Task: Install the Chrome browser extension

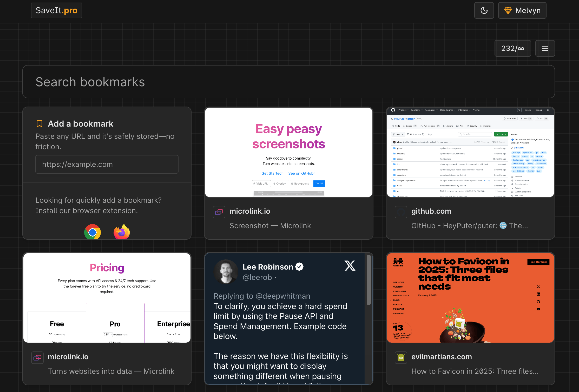Action: (x=93, y=232)
